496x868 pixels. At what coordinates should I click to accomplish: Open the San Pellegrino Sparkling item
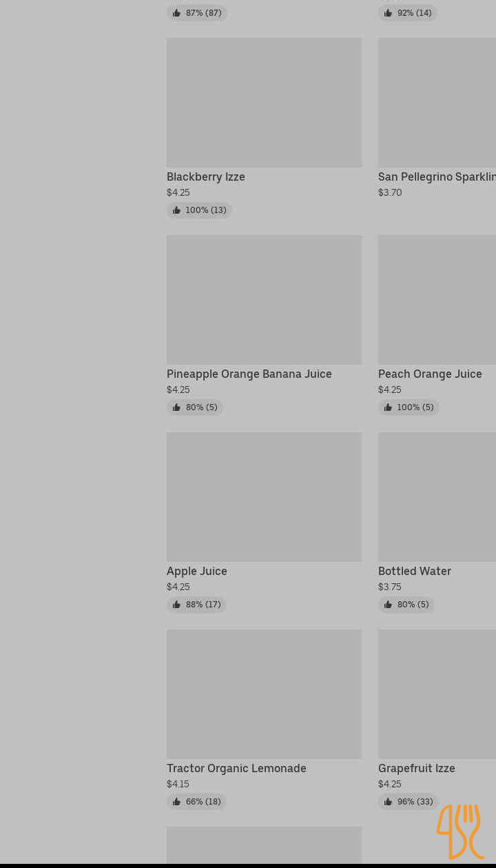437,177
